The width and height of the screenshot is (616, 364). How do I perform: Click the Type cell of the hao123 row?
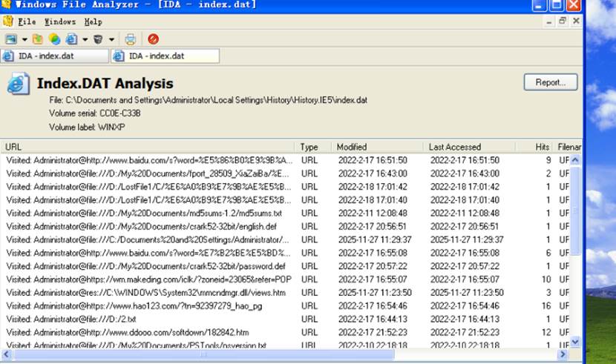(x=309, y=306)
